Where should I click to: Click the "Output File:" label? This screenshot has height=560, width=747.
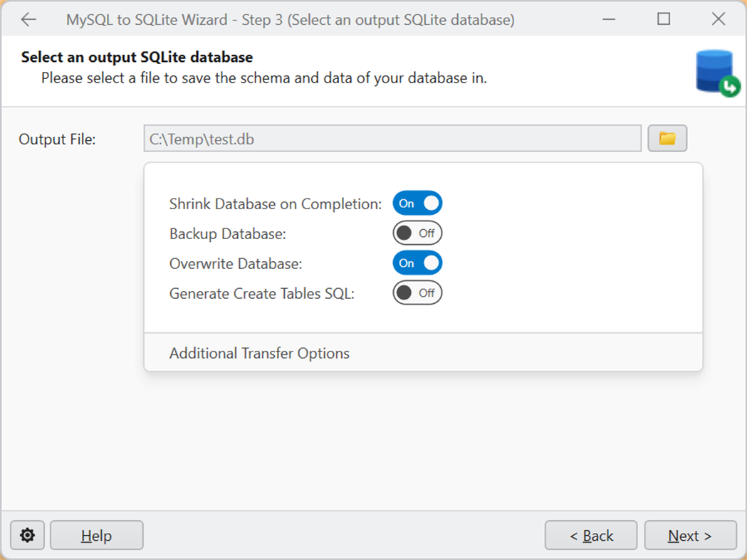tap(57, 139)
